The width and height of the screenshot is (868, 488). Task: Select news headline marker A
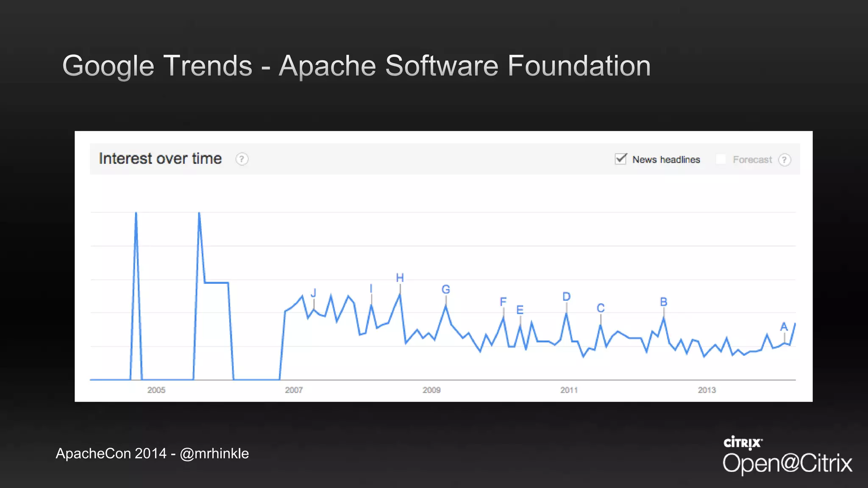click(x=784, y=327)
